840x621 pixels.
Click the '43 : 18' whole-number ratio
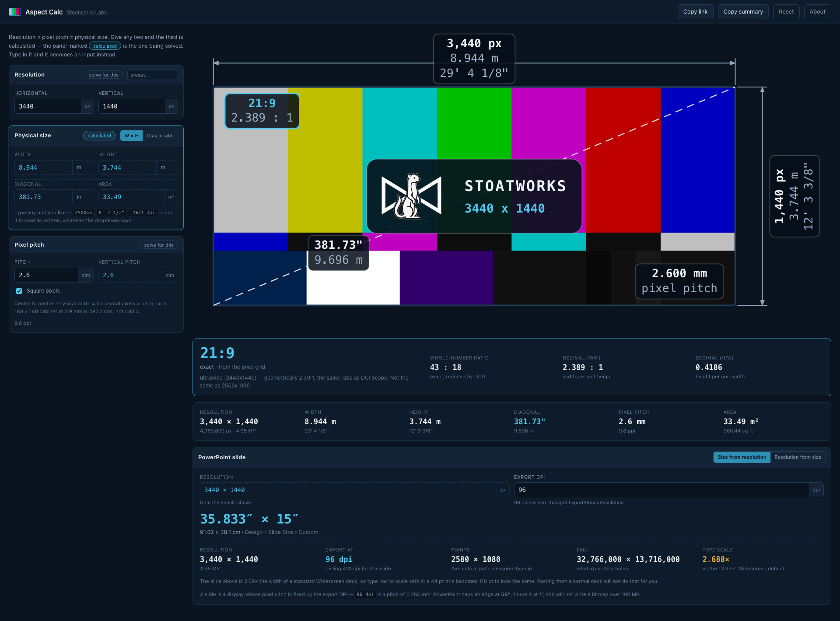click(x=445, y=367)
